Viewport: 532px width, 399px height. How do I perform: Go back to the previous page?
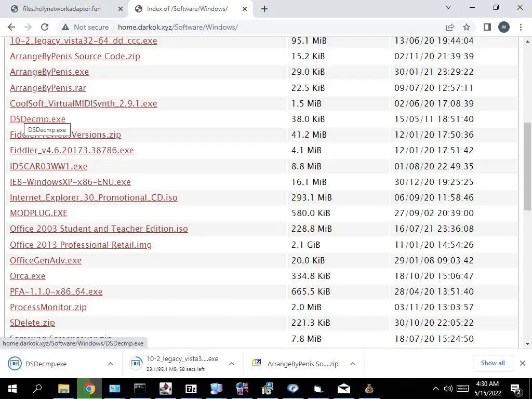(x=11, y=27)
